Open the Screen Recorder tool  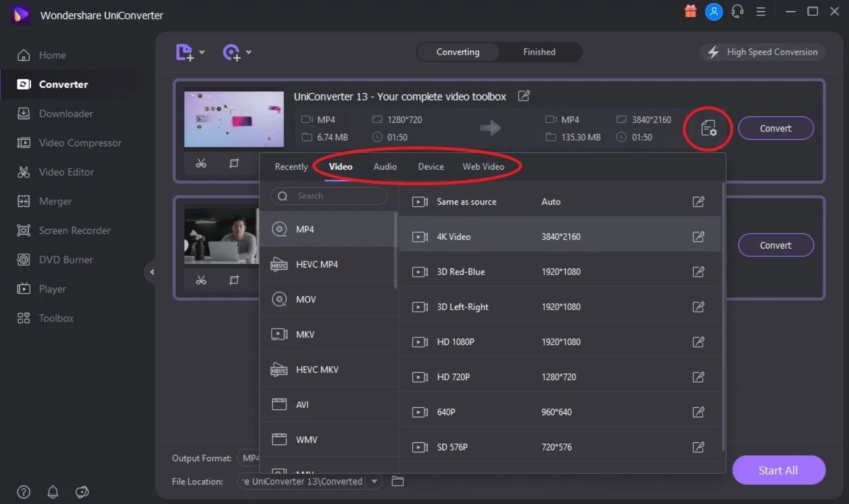click(64, 230)
